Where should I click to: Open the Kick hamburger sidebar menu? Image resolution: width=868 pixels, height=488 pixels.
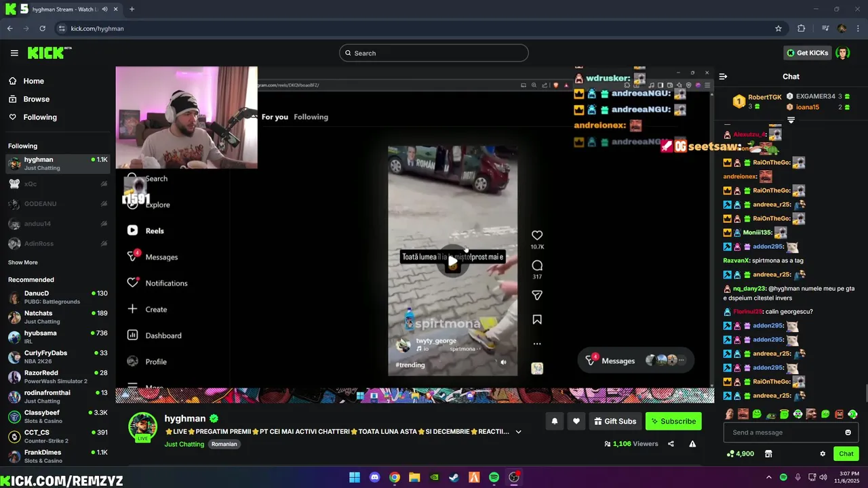(14, 53)
